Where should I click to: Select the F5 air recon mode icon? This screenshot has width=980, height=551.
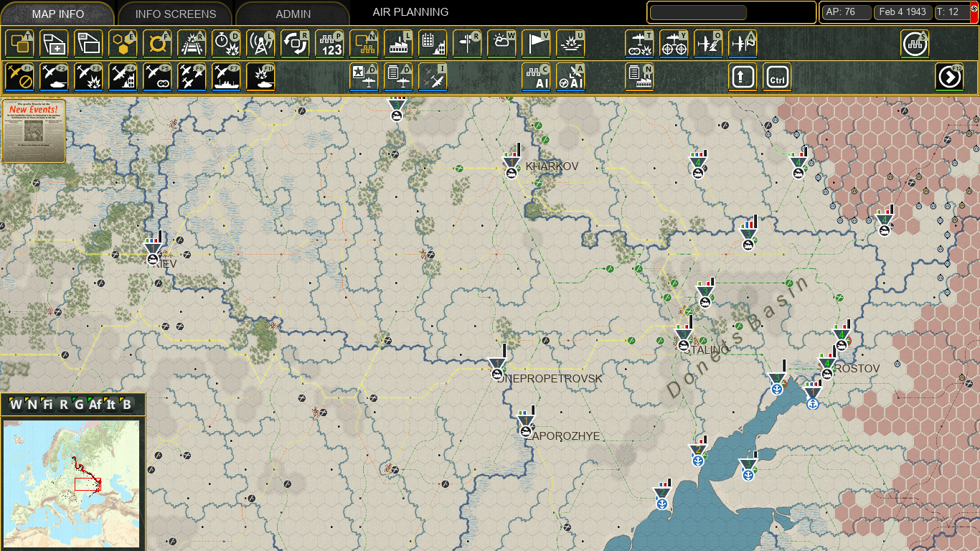(157, 77)
